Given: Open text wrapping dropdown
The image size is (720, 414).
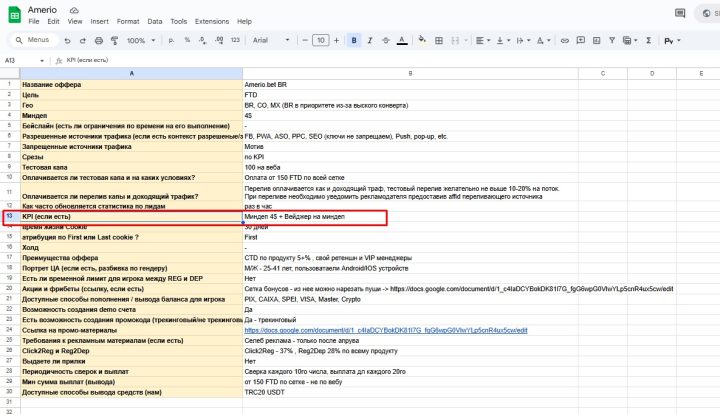Looking at the screenshot, I should [x=523, y=40].
